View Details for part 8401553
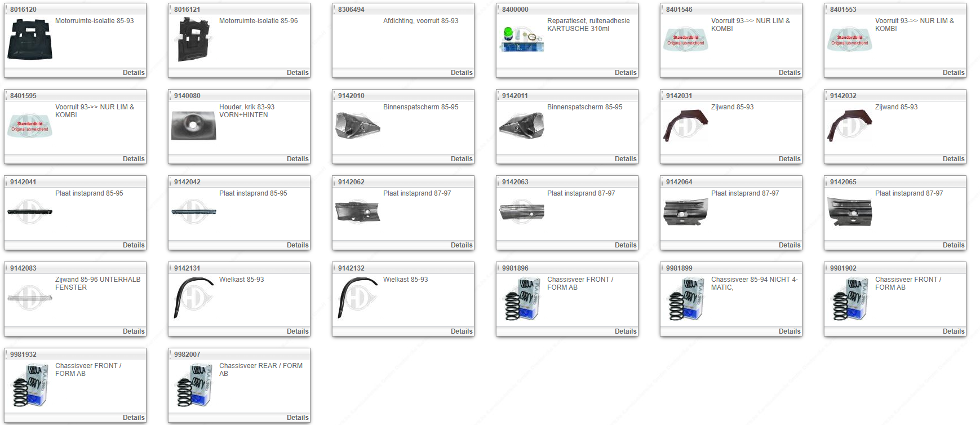Viewport: 980px width, 425px height. click(953, 73)
